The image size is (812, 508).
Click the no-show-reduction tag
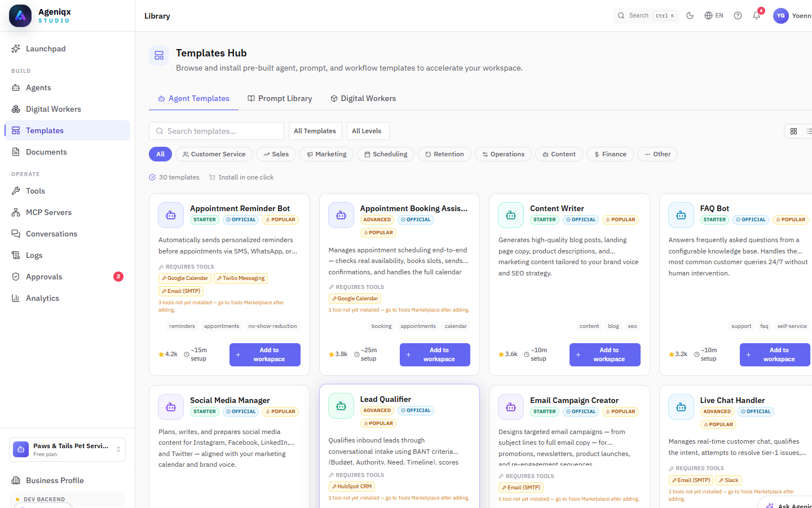(272, 326)
